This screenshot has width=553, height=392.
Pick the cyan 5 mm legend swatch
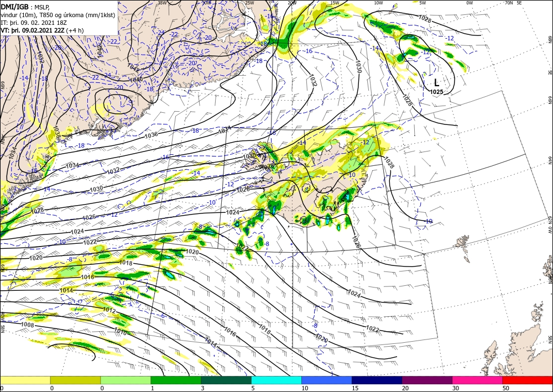(x=276, y=380)
